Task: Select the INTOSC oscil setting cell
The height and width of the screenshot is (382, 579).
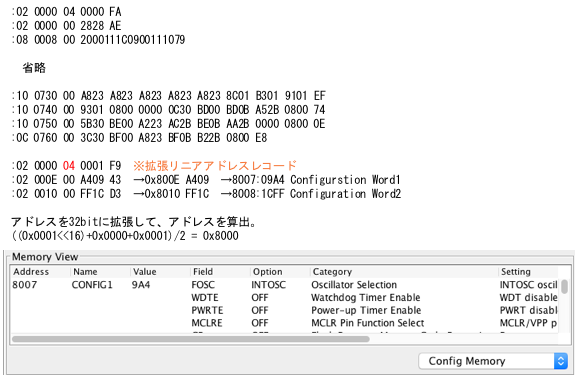Action: [528, 285]
